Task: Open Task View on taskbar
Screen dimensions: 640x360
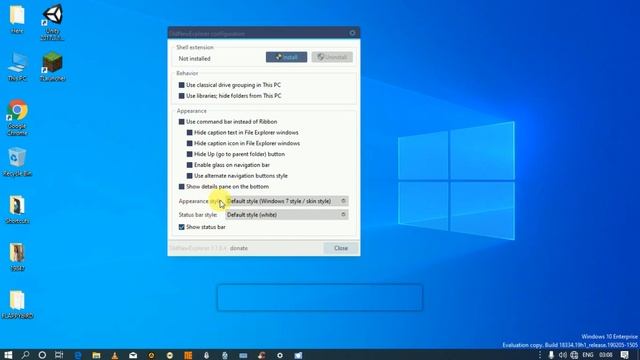Action: (x=59, y=355)
